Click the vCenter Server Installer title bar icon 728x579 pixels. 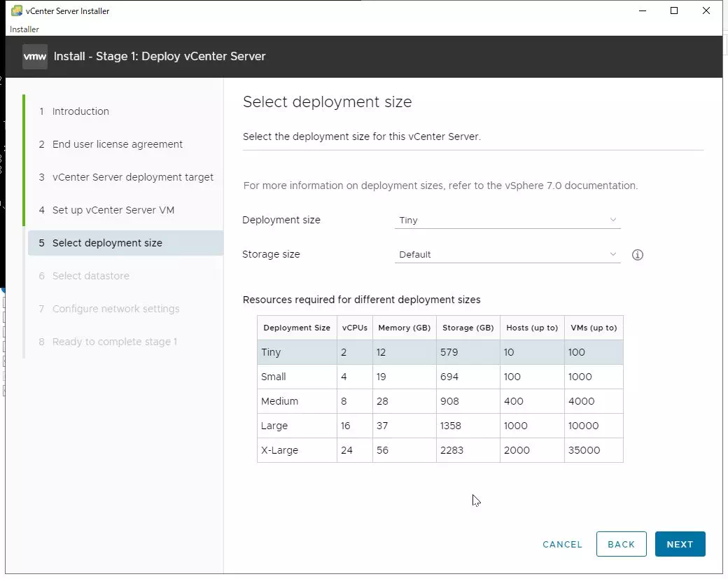coord(17,11)
